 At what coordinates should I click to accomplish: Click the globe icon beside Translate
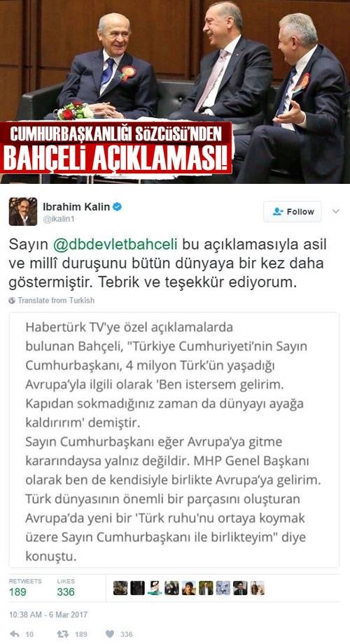click(12, 301)
